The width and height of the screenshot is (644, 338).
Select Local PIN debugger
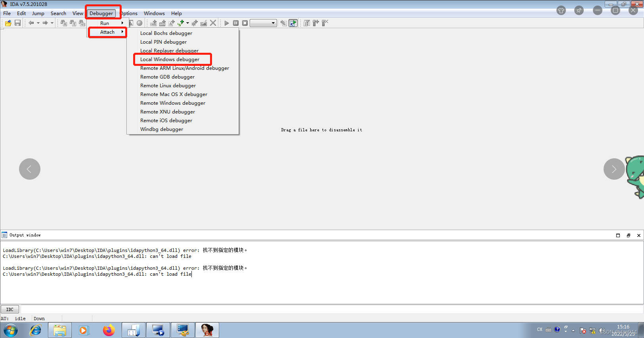tap(183, 42)
